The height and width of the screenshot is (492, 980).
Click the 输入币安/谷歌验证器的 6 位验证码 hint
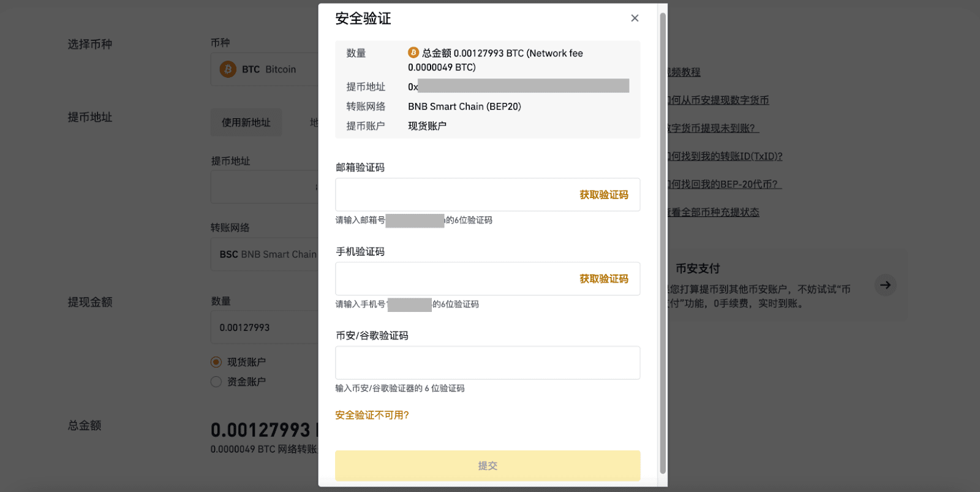click(400, 388)
